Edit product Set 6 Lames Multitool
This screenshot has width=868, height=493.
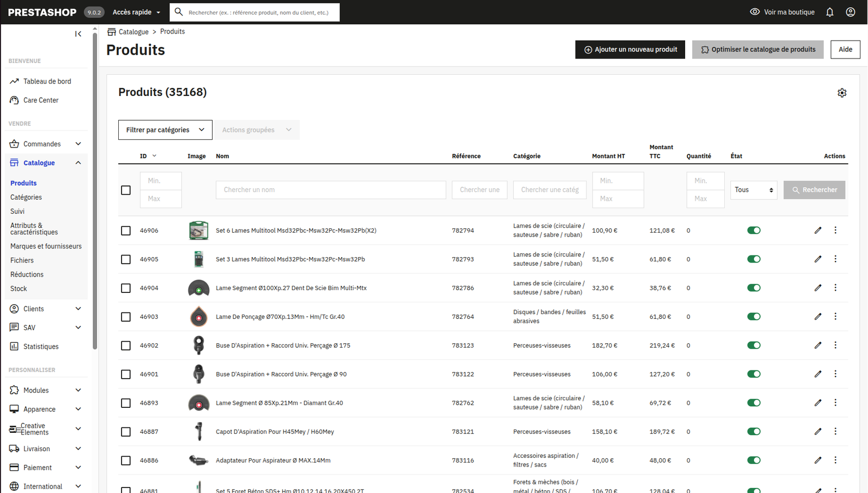click(x=818, y=230)
